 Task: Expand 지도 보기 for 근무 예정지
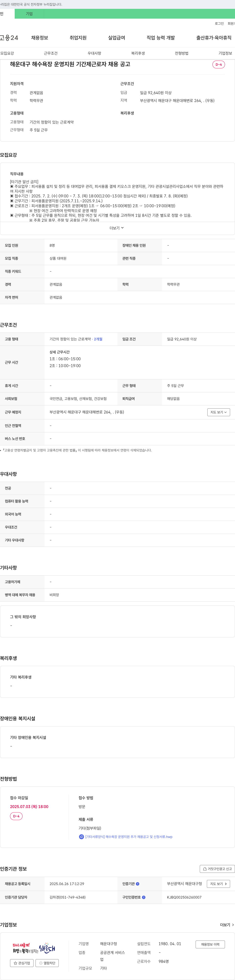pyautogui.click(x=219, y=412)
